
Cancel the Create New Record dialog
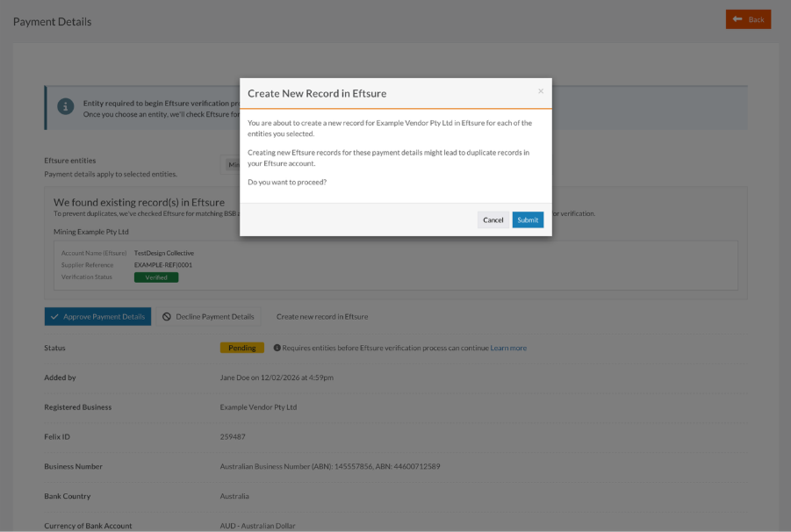pyautogui.click(x=493, y=219)
